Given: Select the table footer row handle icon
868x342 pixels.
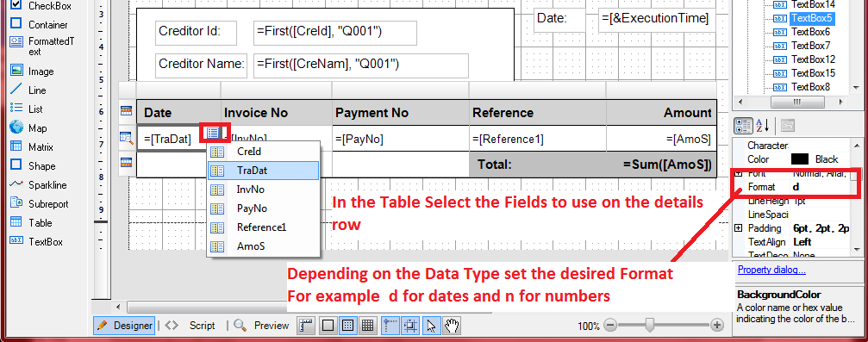Looking at the screenshot, I should [x=127, y=163].
